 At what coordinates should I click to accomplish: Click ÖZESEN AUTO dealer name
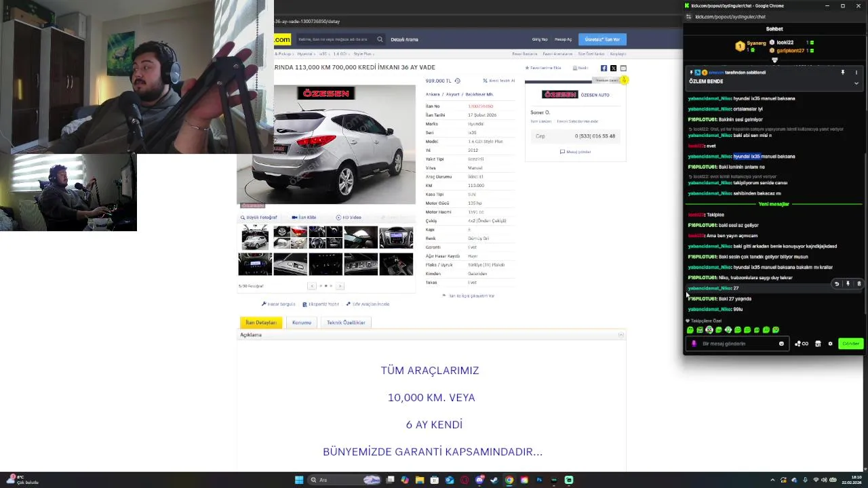[x=595, y=95]
